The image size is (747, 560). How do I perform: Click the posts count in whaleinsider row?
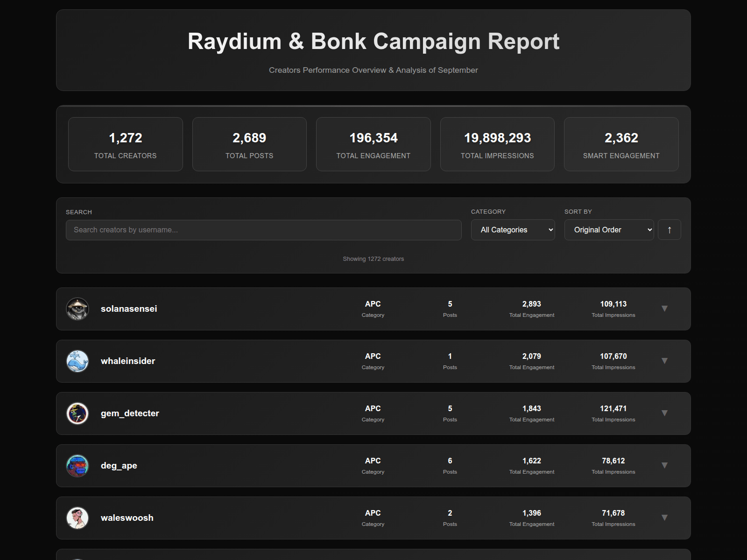tap(450, 356)
